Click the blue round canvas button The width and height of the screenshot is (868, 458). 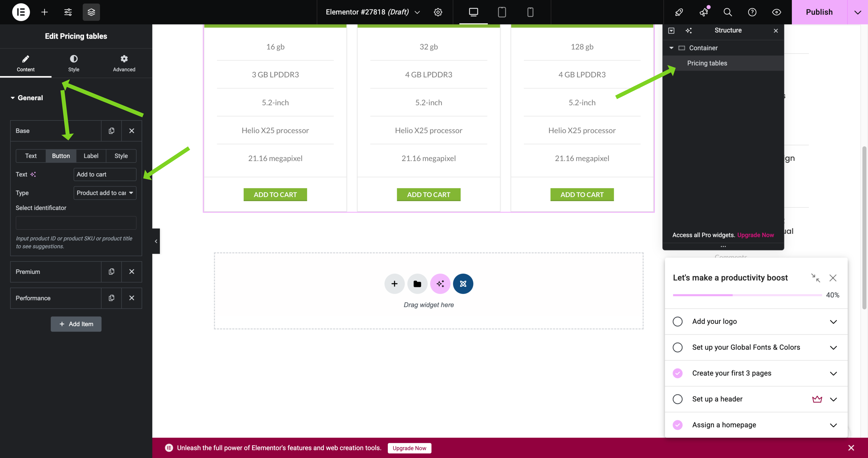point(463,284)
